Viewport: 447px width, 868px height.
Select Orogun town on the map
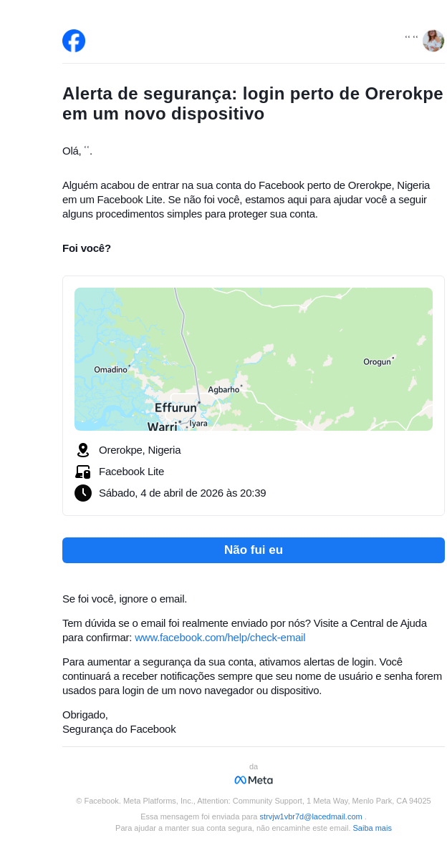click(378, 361)
